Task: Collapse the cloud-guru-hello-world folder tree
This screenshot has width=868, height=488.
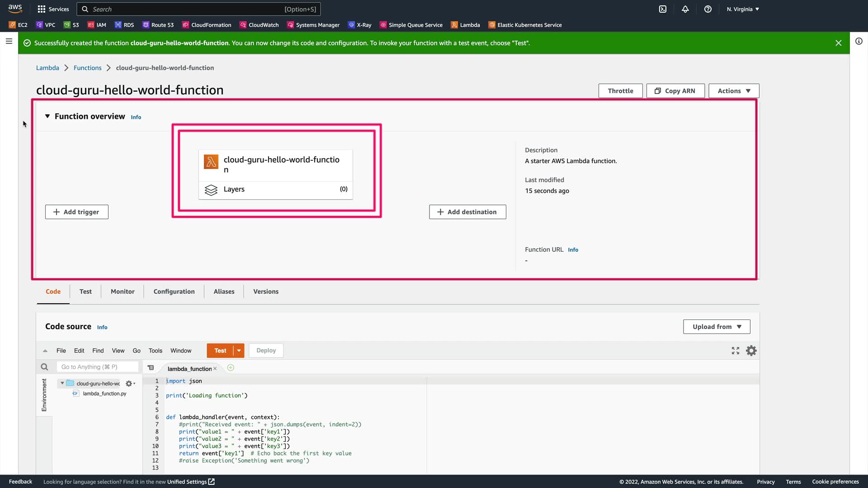Action: click(62, 383)
